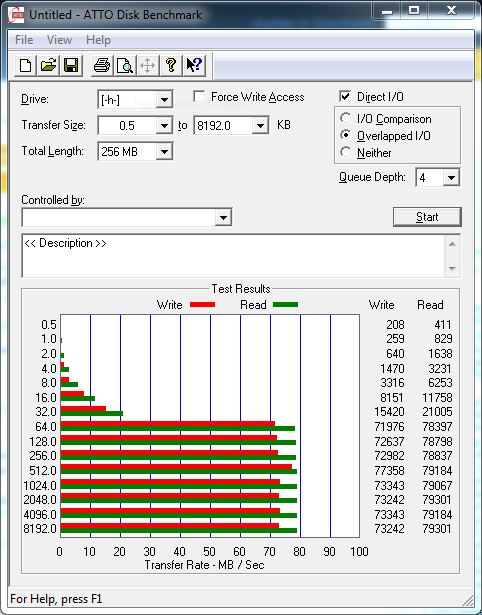Viewport: 482px width, 615px height.
Task: Open the Total Length 256 MB dropdown
Action: [164, 151]
